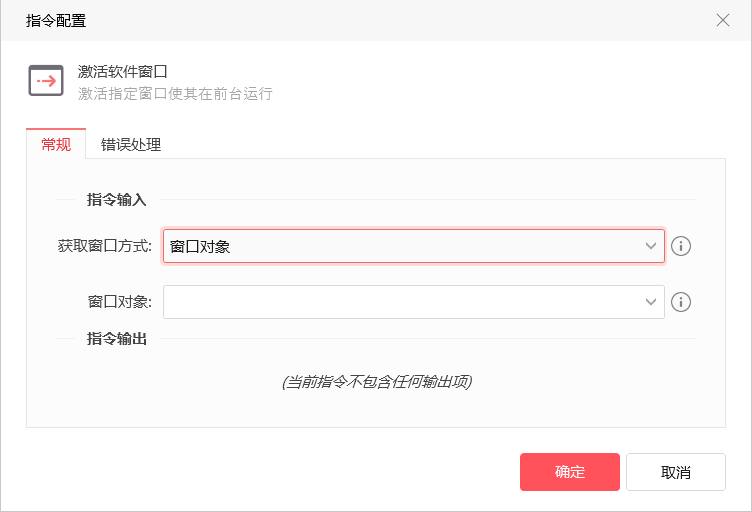Confirm with the 确定 button
This screenshot has width=752, height=512.
(570, 472)
